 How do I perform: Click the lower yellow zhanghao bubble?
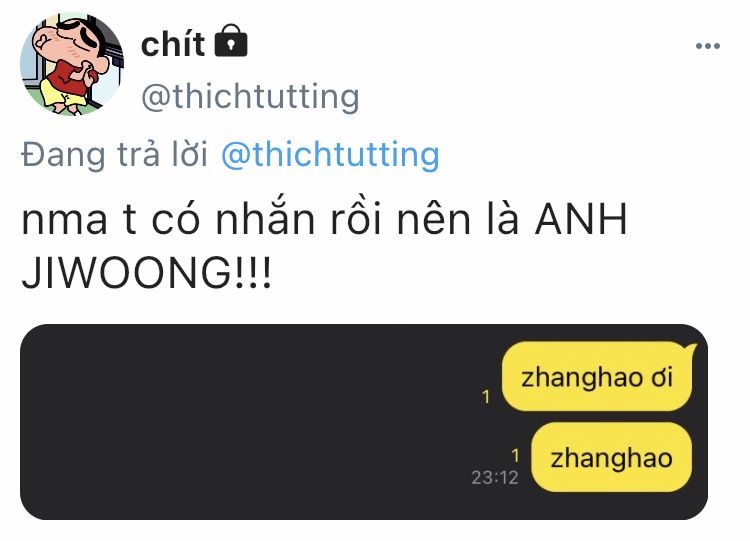click(x=611, y=457)
